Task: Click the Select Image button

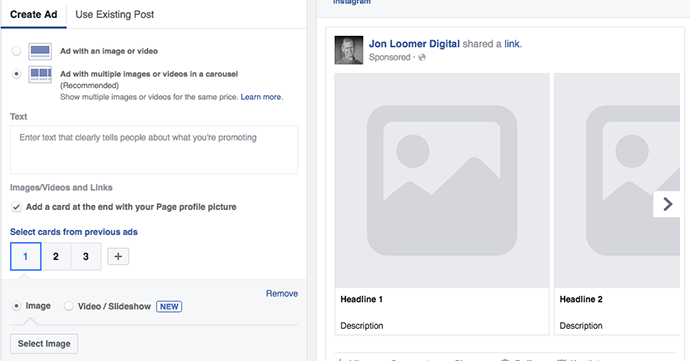Action: tap(44, 344)
